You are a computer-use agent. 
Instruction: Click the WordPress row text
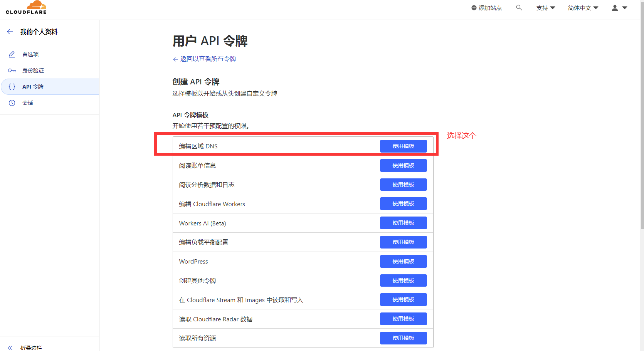193,262
